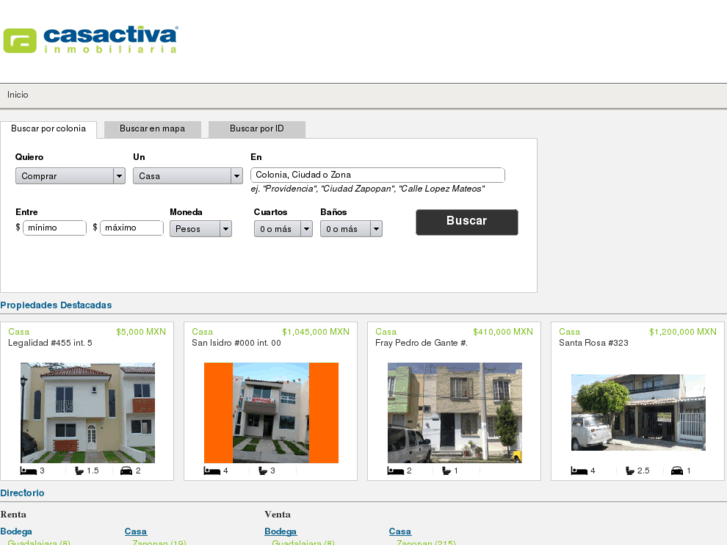This screenshot has width=727, height=545.
Task: Click bathroom icon on San Isidro #000 card
Action: coord(263,471)
